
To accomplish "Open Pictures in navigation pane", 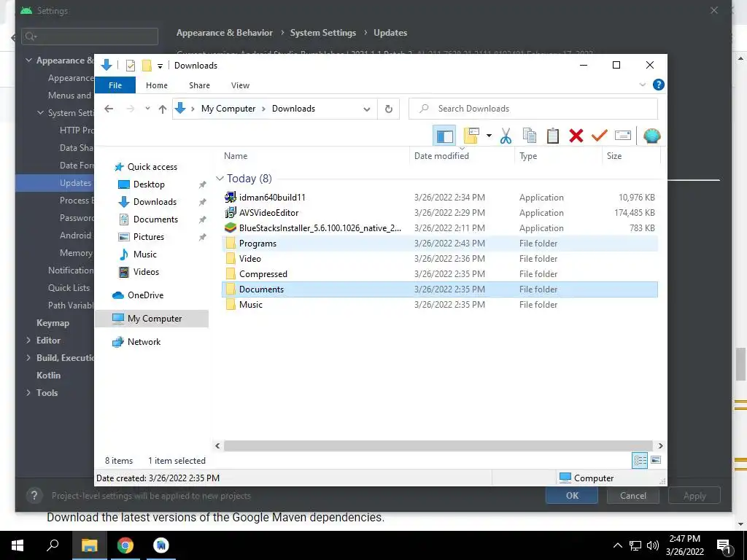I will 141,237.
